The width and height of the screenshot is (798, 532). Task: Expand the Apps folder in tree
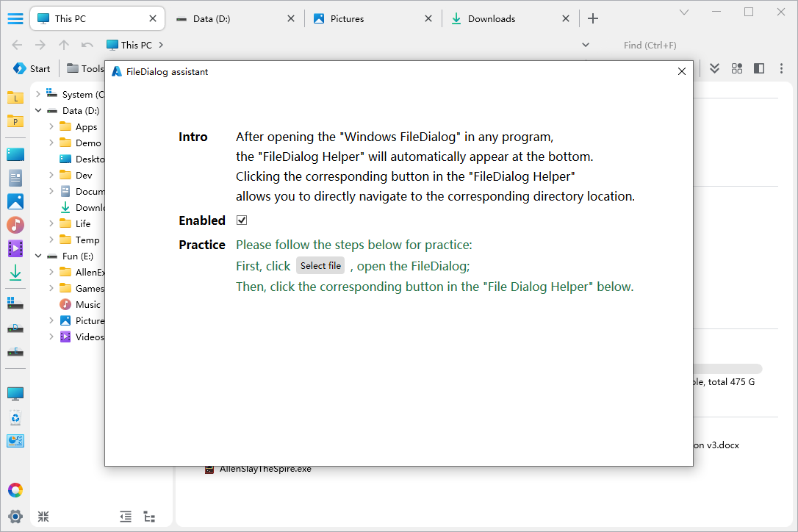(51, 127)
